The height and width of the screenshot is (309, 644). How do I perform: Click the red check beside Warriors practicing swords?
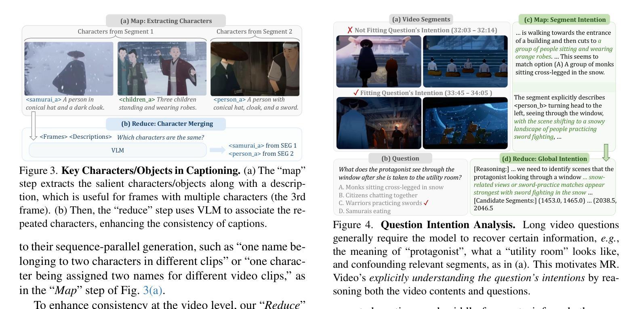pos(426,203)
